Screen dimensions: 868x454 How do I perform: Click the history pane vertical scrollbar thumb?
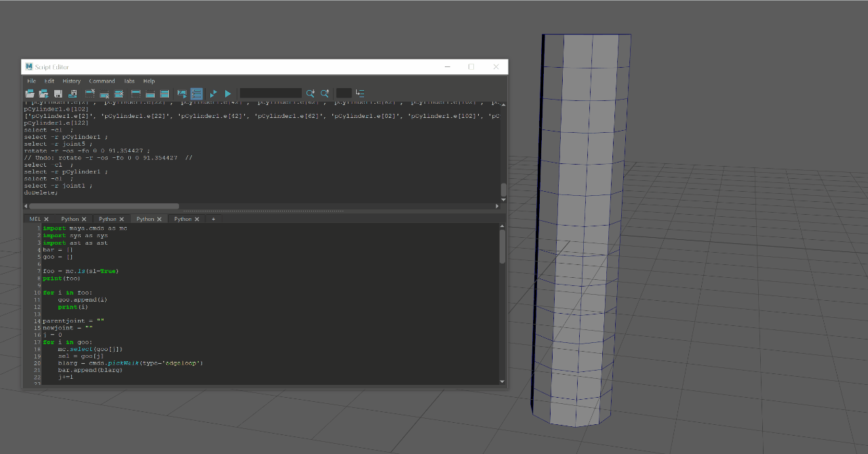(x=503, y=190)
